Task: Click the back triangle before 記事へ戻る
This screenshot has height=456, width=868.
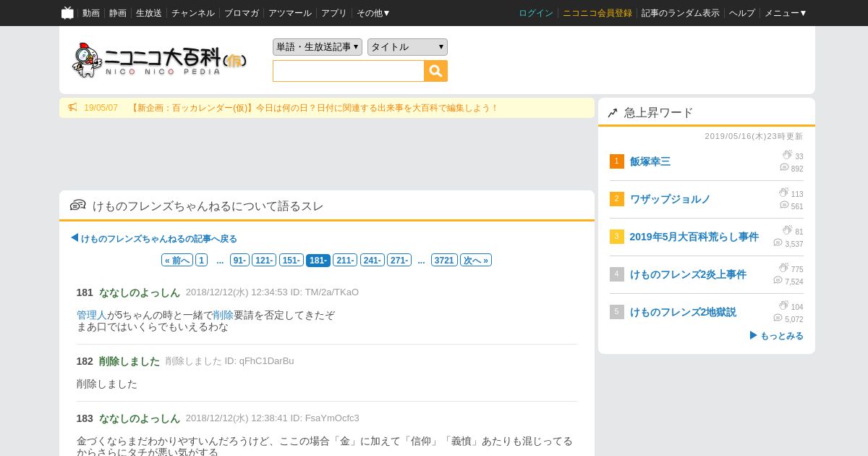Action: click(75, 237)
